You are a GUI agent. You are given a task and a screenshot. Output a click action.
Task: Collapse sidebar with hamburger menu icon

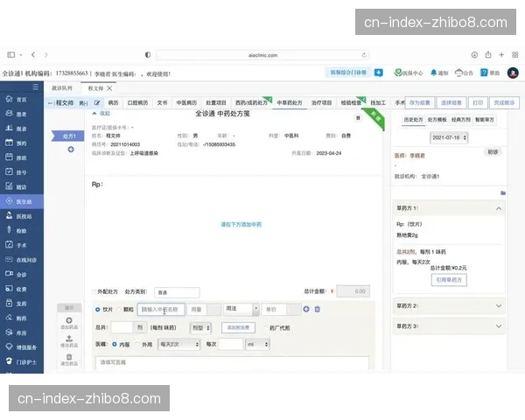36,87
